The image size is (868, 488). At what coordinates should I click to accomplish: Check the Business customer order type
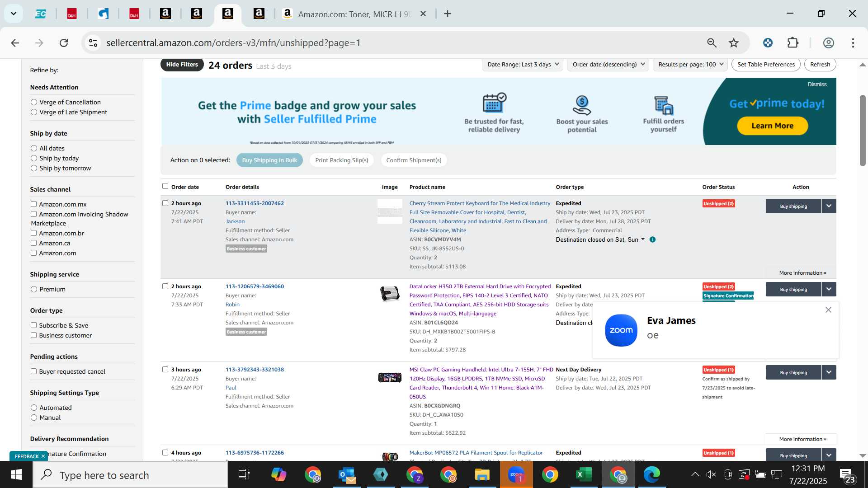33,335
